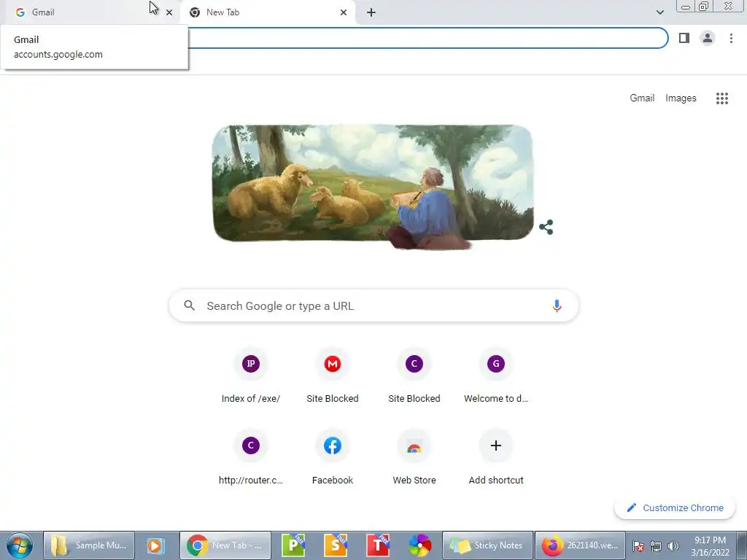The width and height of the screenshot is (747, 560).
Task: Open Sticky Notes from the taskbar
Action: pos(487,545)
